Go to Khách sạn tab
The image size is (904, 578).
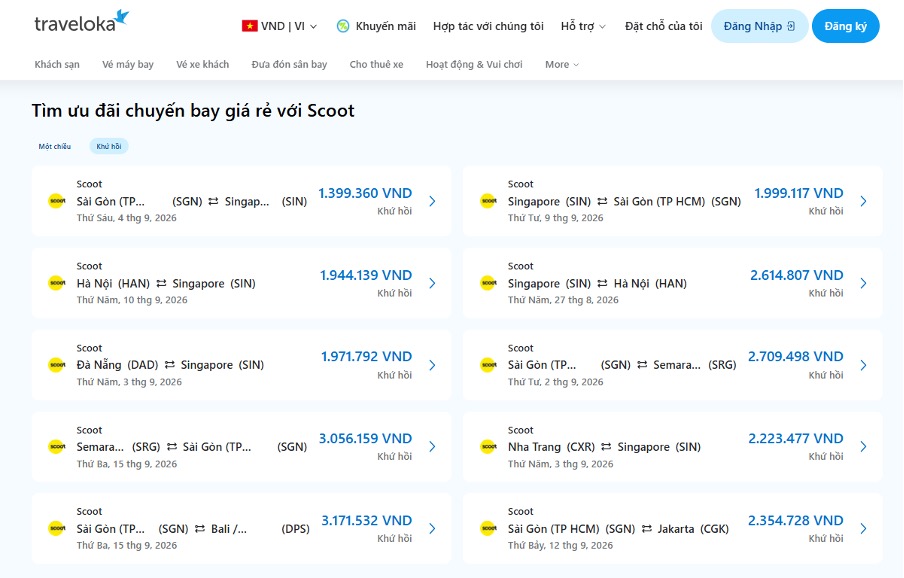[x=57, y=65]
